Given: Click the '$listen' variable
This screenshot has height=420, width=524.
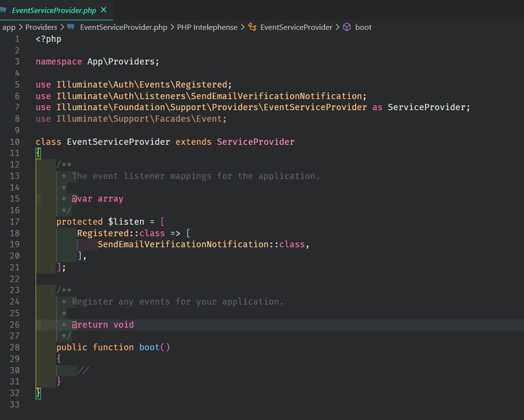Looking at the screenshot, I should tap(126, 221).
